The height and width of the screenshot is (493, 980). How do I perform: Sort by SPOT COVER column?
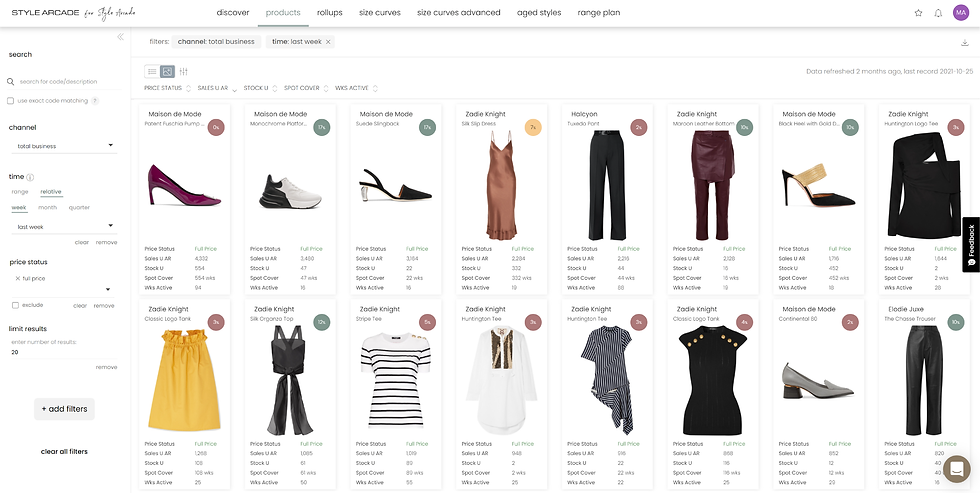306,88
